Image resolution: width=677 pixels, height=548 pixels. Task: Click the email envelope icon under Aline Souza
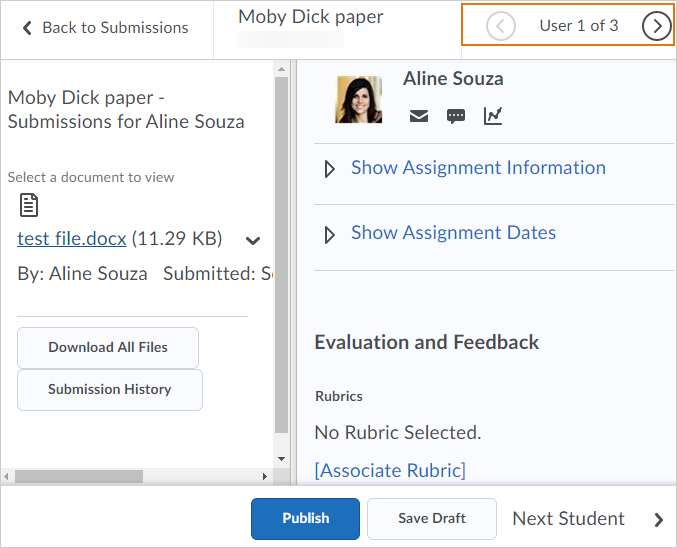(x=419, y=116)
